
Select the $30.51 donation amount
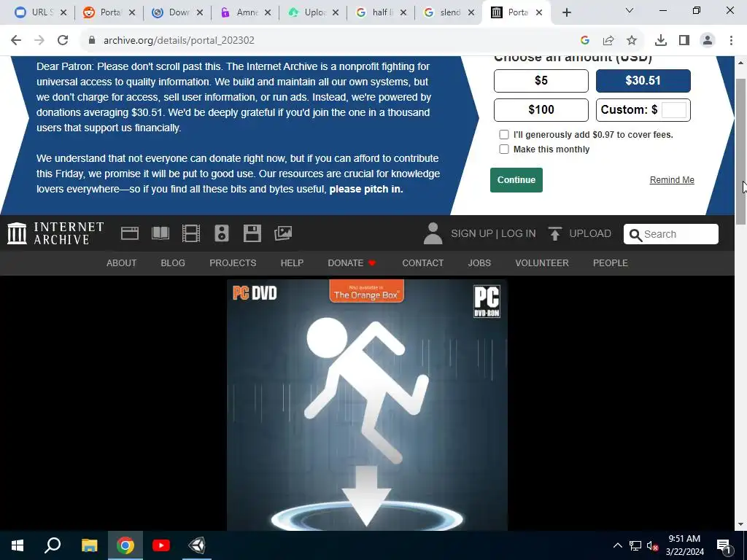(x=643, y=80)
